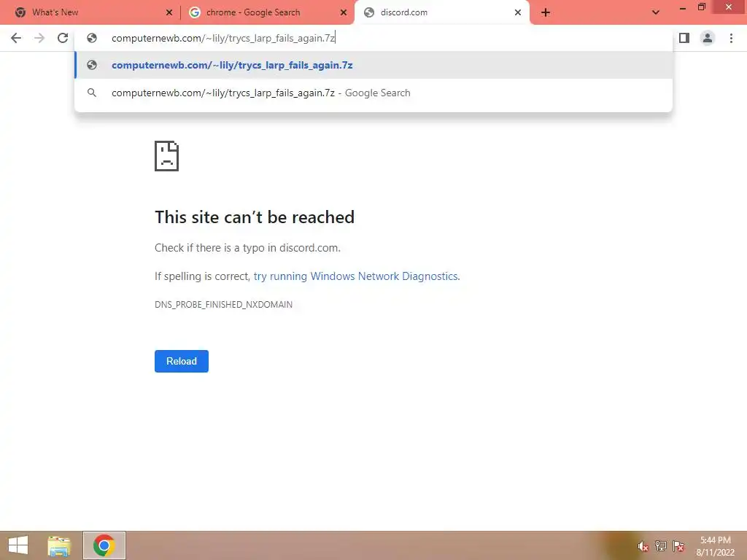Image resolution: width=747 pixels, height=560 pixels.
Task: Reload page with the toolbar refresh icon
Action: (63, 38)
